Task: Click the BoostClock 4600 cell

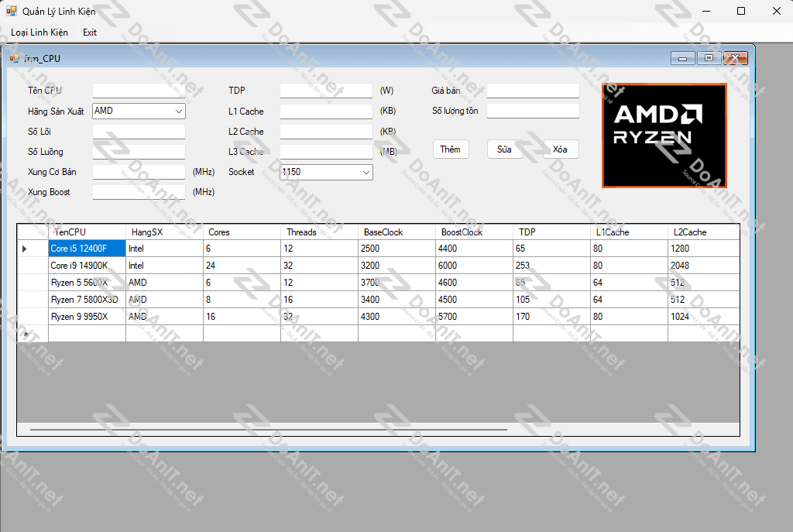Action: [474, 283]
